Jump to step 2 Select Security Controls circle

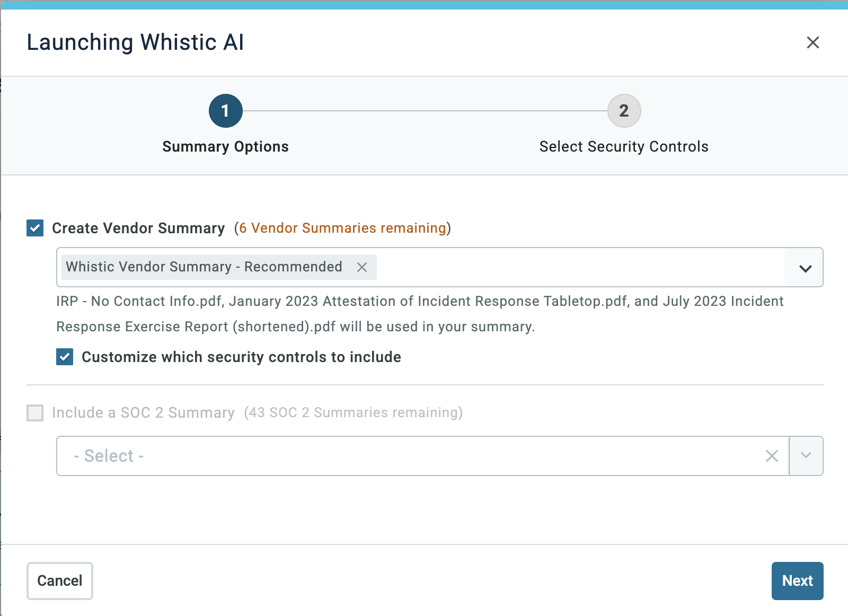[624, 111]
